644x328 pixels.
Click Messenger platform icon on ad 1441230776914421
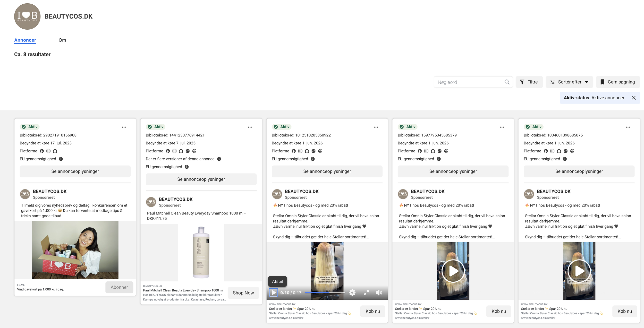coord(188,151)
